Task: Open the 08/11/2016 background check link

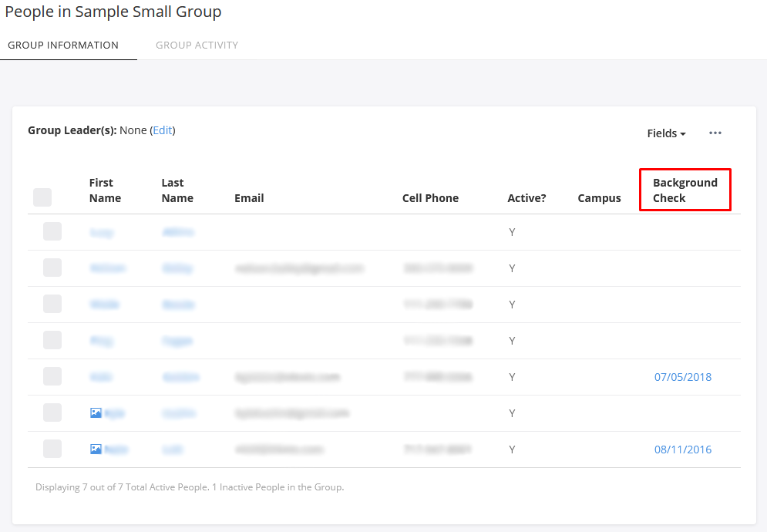Action: [682, 450]
